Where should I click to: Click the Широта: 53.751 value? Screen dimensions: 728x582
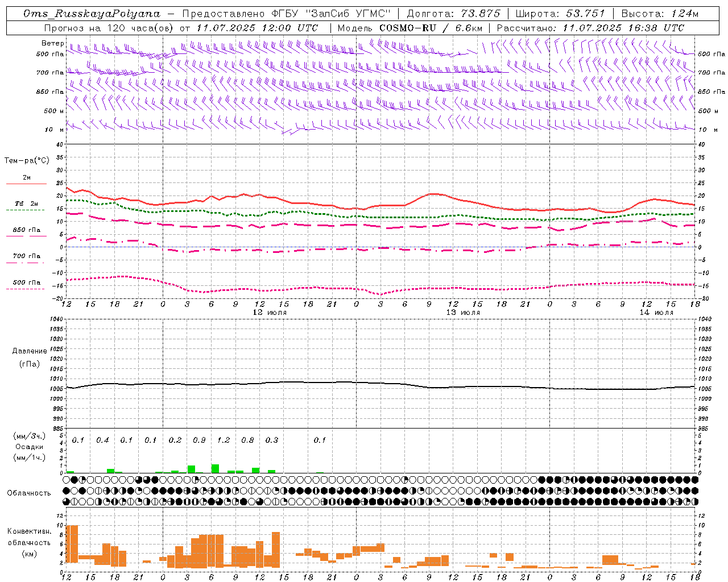[x=560, y=14]
